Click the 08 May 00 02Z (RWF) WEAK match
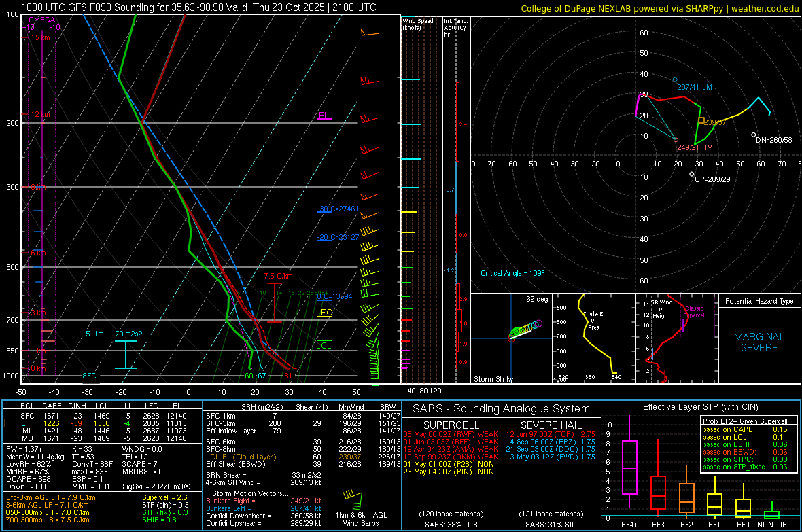This screenshot has height=532, width=802. pyautogui.click(x=451, y=434)
